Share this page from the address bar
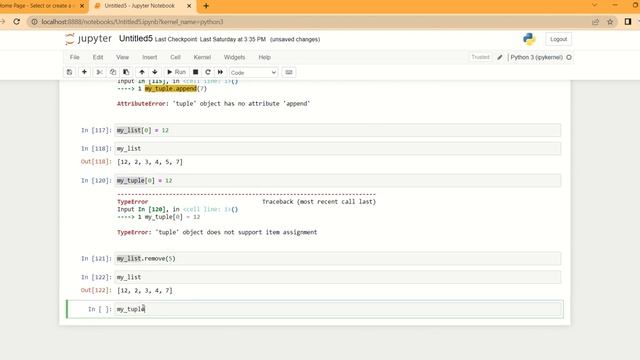The image size is (640, 360). pyautogui.click(x=595, y=22)
